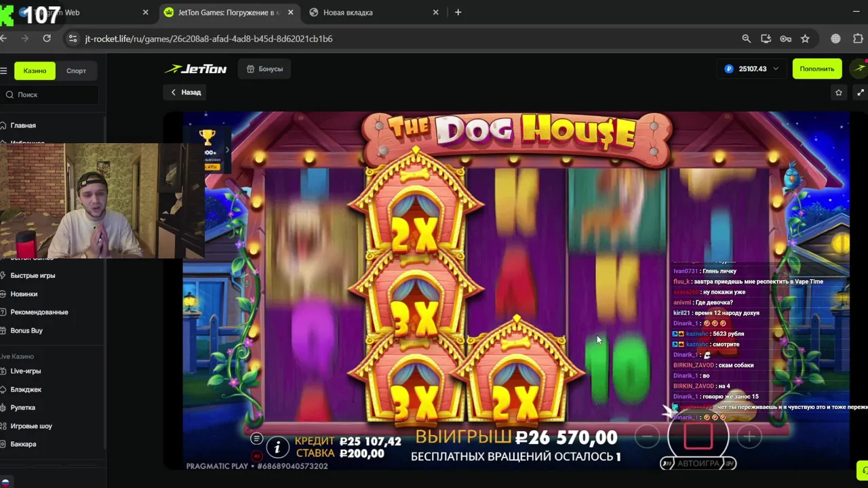This screenshot has width=868, height=488.
Task: Go forward in browser history
Action: tap(25, 39)
